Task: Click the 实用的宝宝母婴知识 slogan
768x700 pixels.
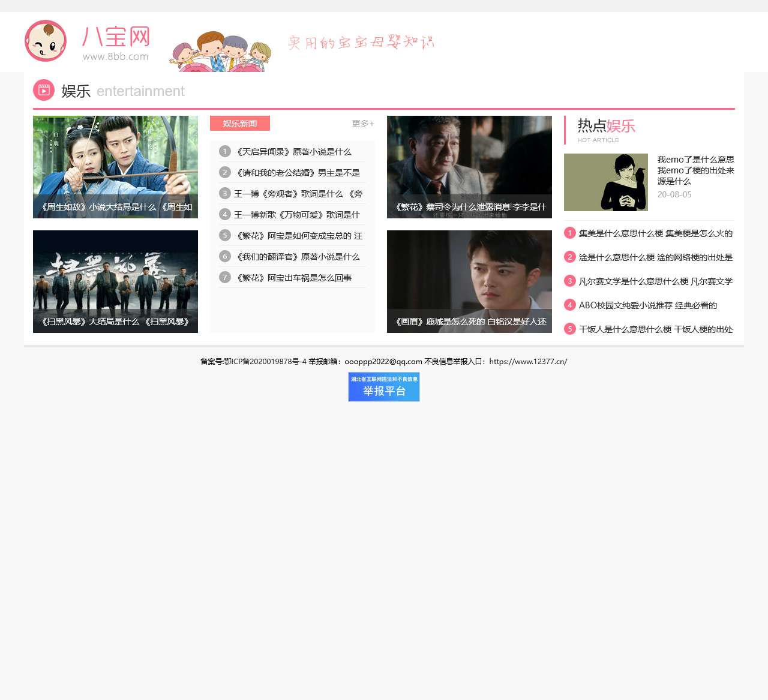Action: point(361,43)
